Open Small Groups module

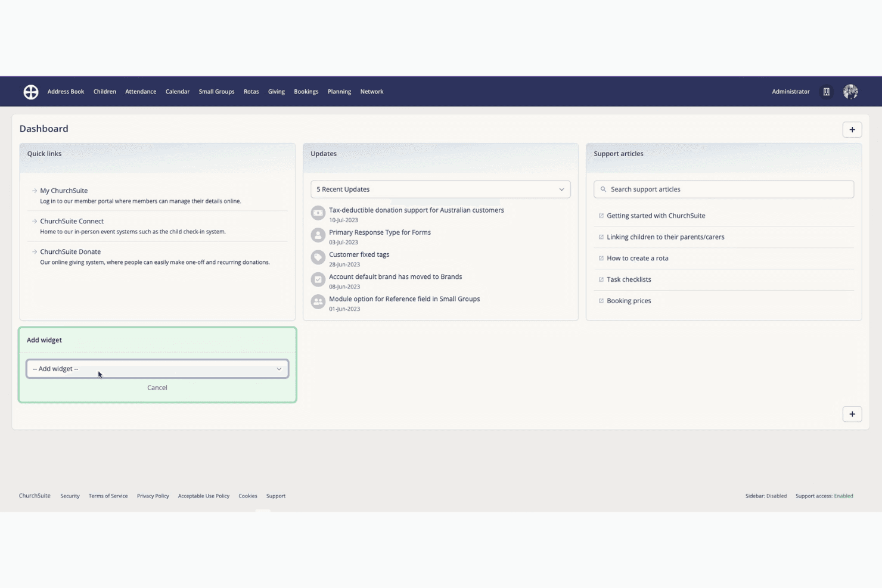point(216,92)
